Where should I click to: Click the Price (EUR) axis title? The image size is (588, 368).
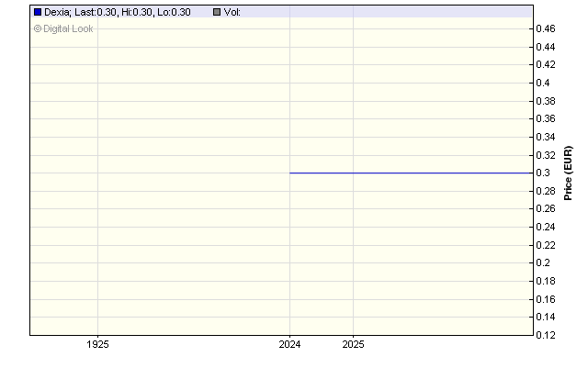click(568, 173)
